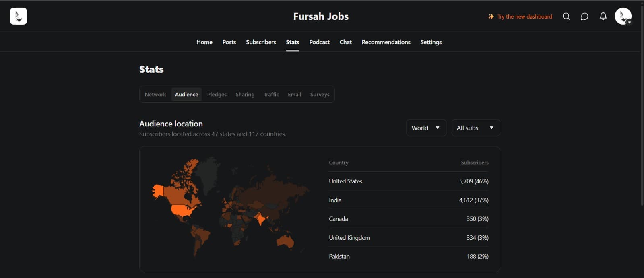
Task: Open the chat bubble icon in the header
Action: pos(584,16)
